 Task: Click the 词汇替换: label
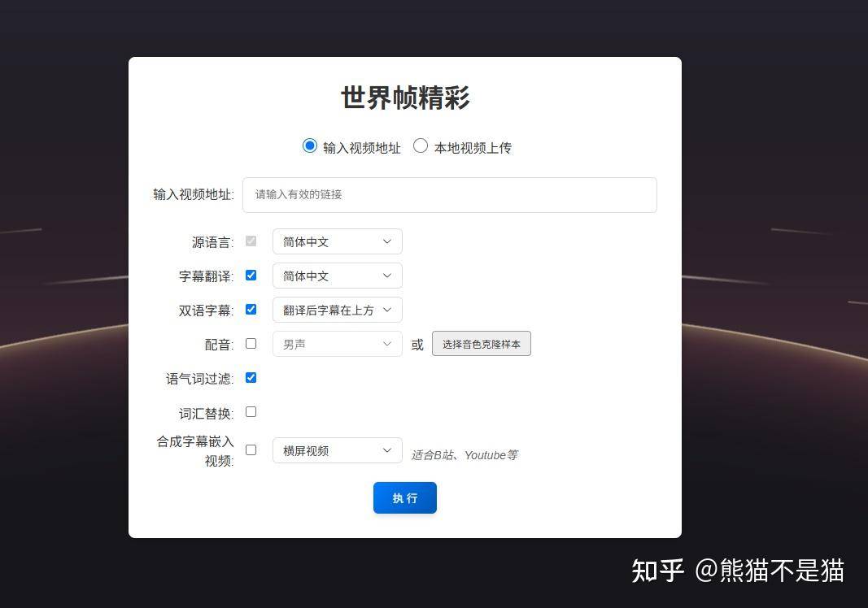click(x=206, y=413)
